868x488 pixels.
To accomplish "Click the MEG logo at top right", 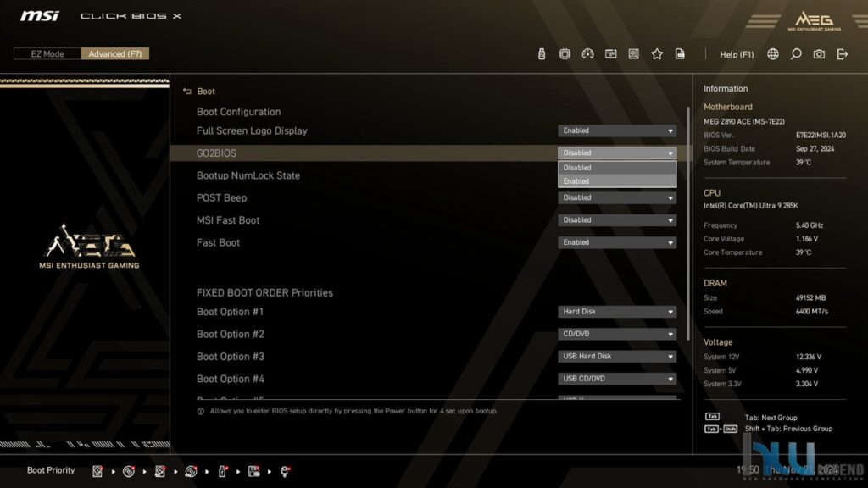I will click(815, 20).
